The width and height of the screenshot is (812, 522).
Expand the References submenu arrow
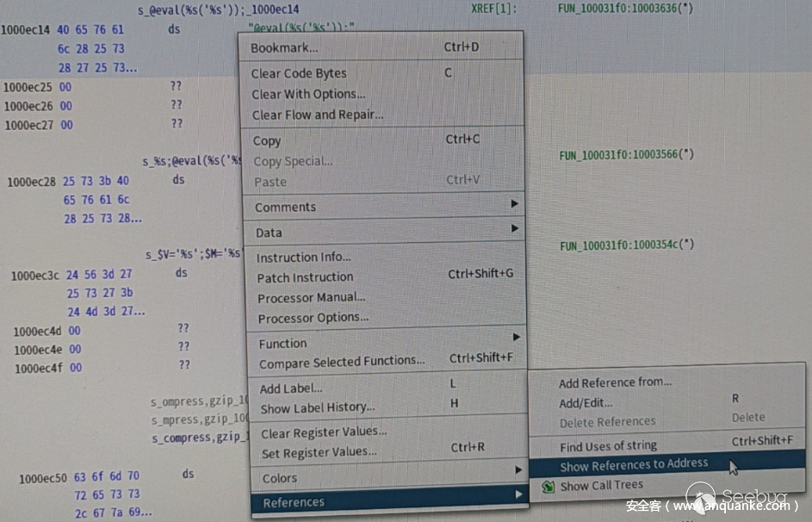518,494
